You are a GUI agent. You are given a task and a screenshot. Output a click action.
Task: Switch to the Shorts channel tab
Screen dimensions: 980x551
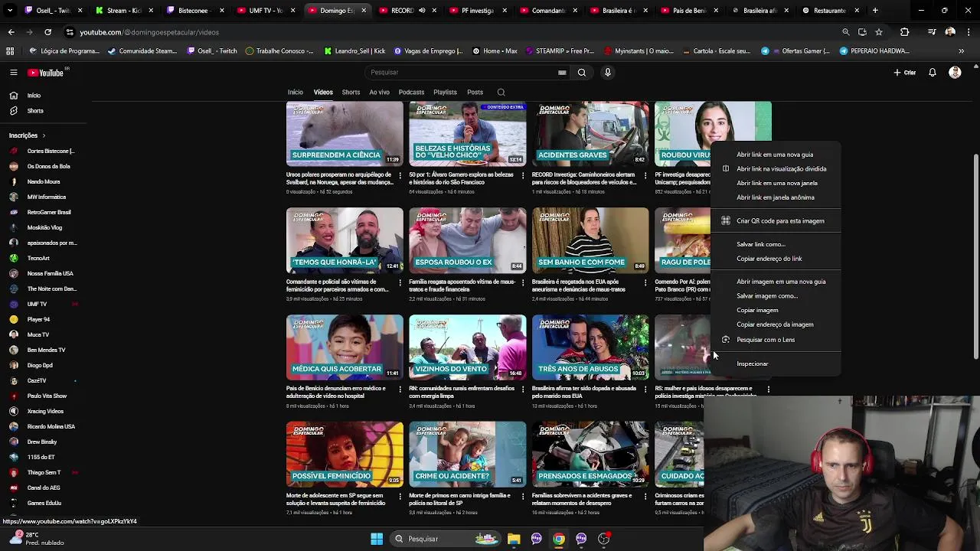point(351,93)
